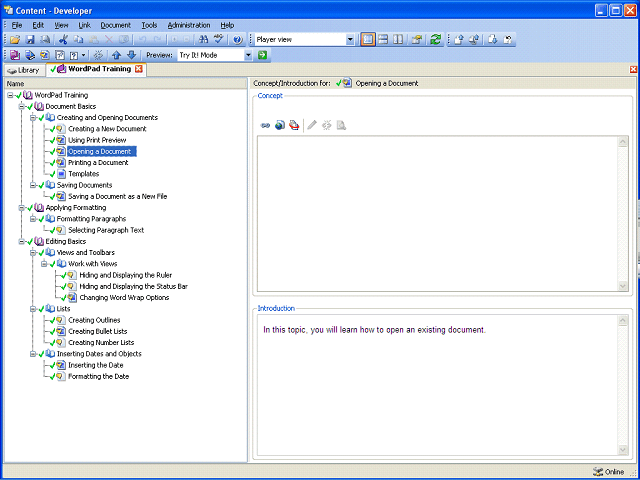Select Creating Bullet Lists topic
The height and width of the screenshot is (480, 640).
(98, 331)
